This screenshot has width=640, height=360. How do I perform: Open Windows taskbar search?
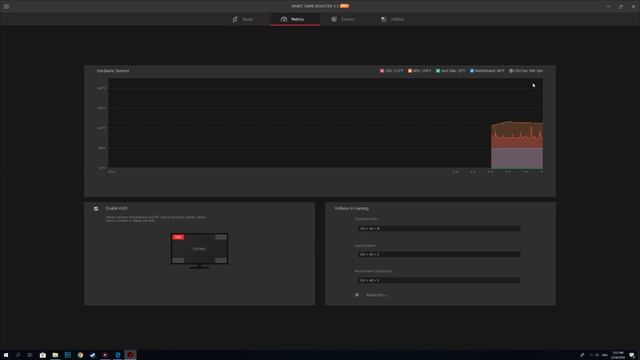pyautogui.click(x=18, y=355)
